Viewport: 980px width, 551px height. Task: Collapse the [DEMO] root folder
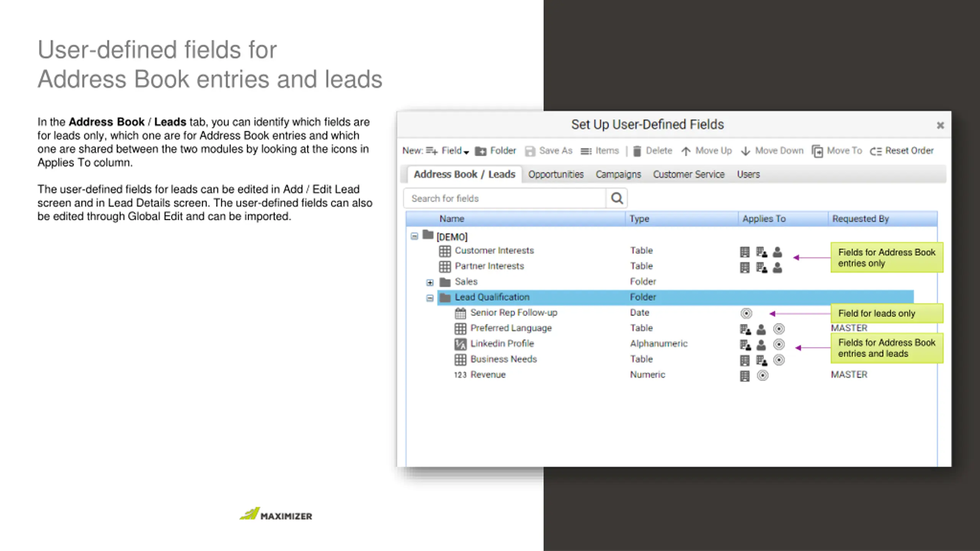[x=414, y=236]
